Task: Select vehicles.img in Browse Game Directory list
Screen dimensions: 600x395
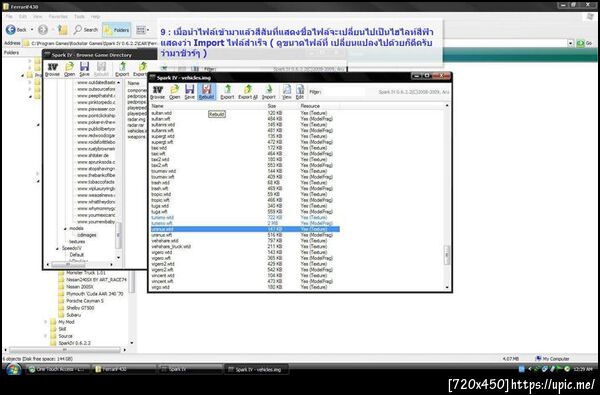Action: tap(137, 131)
